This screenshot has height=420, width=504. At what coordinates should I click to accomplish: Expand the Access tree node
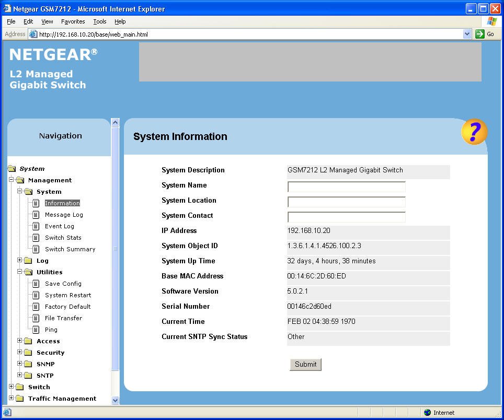pyautogui.click(x=20, y=341)
